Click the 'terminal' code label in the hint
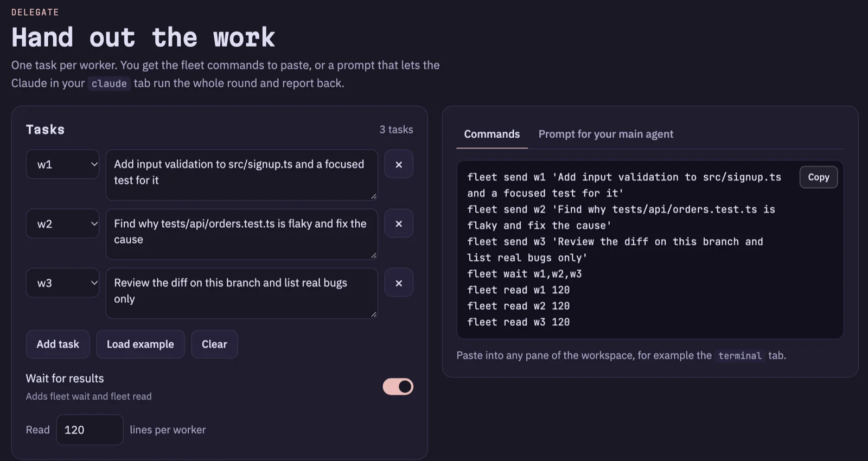 740,356
